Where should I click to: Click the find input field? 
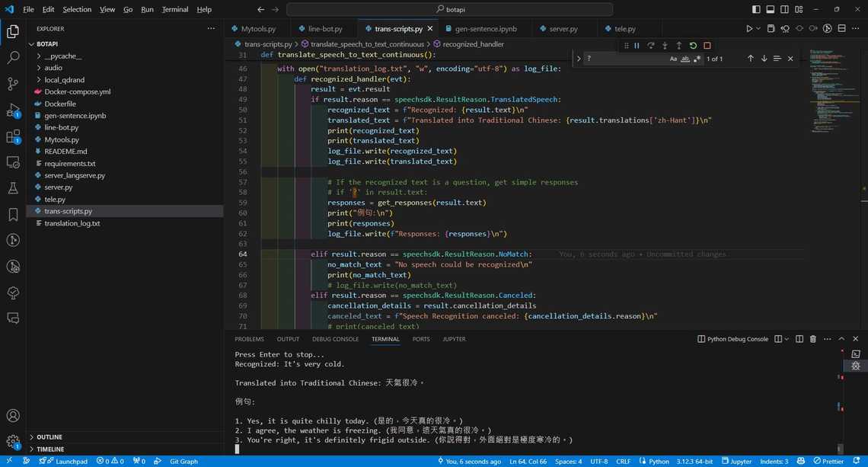tap(624, 59)
